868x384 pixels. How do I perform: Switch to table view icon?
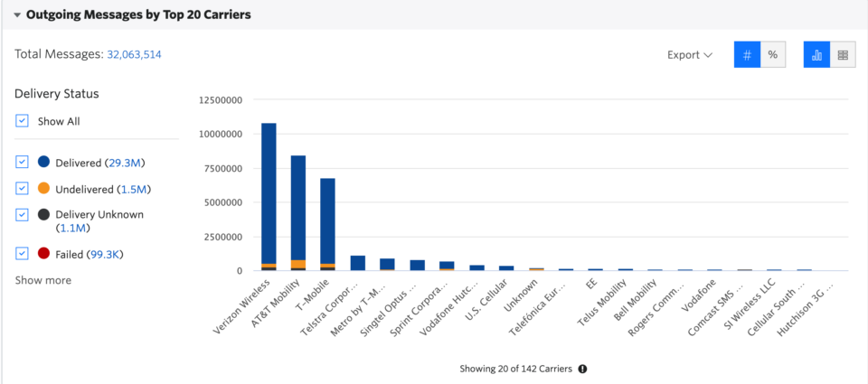[x=843, y=55]
